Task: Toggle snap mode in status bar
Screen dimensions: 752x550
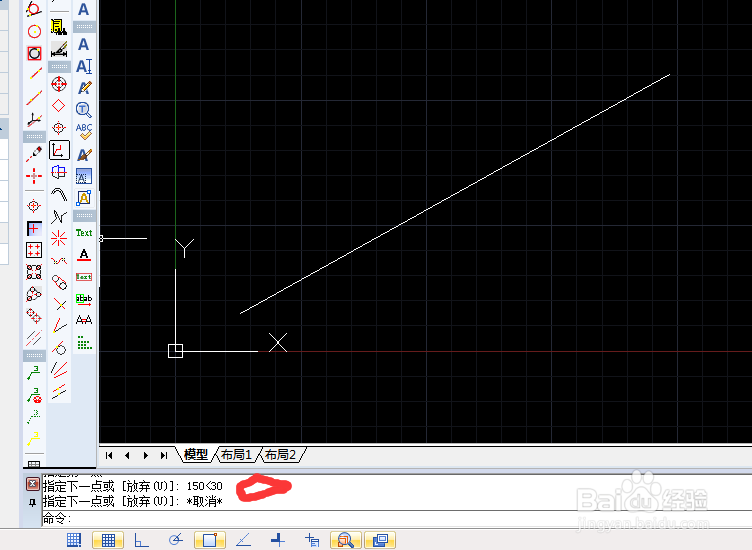Action: (74, 540)
